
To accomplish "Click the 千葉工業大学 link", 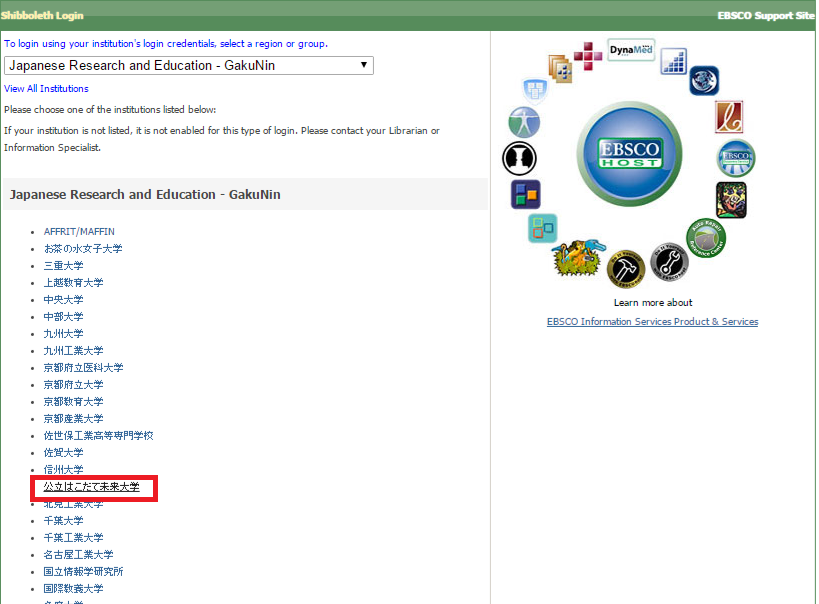I will click(x=74, y=538).
